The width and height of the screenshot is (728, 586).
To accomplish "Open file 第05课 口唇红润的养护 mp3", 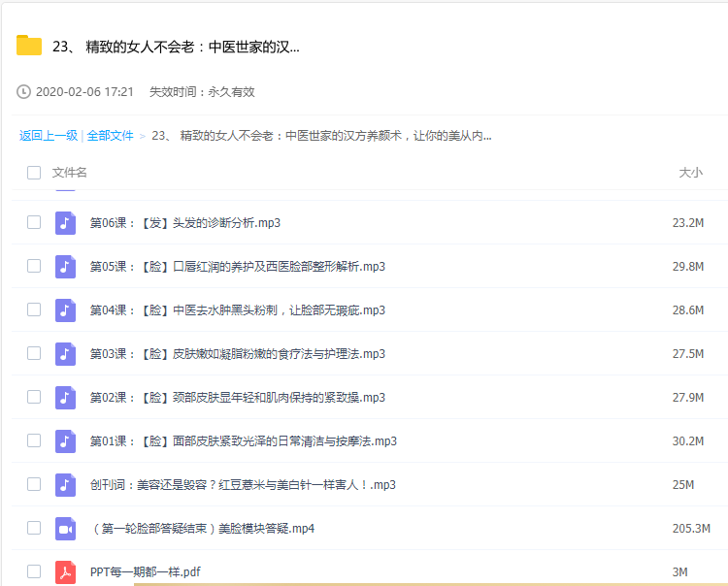I will pos(237,267).
